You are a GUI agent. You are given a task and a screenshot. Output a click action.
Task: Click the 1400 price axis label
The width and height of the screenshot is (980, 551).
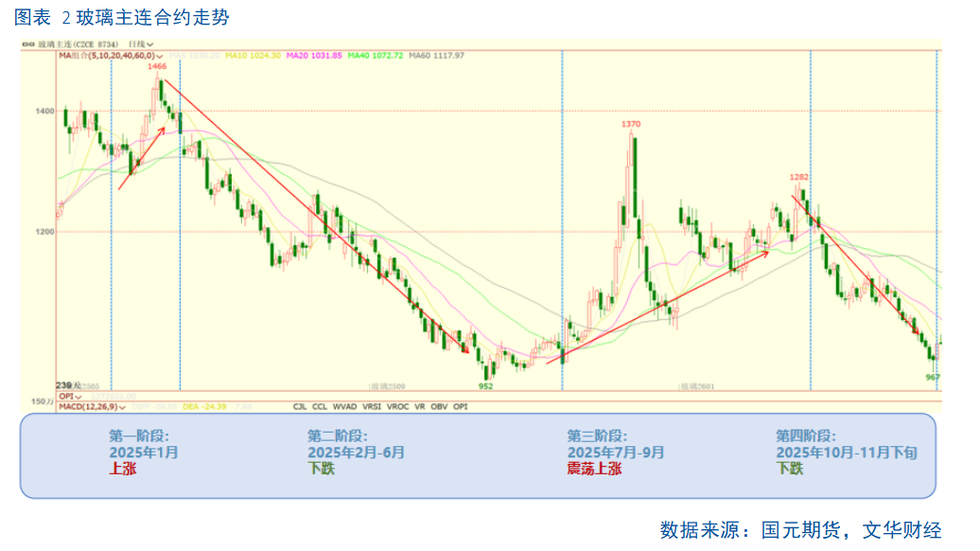point(44,112)
